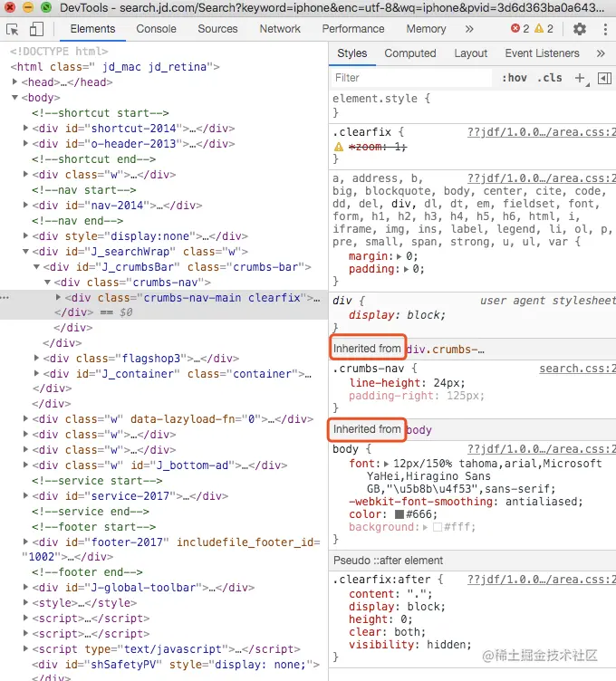
Task: Jump to inherited body element link
Action: click(419, 430)
